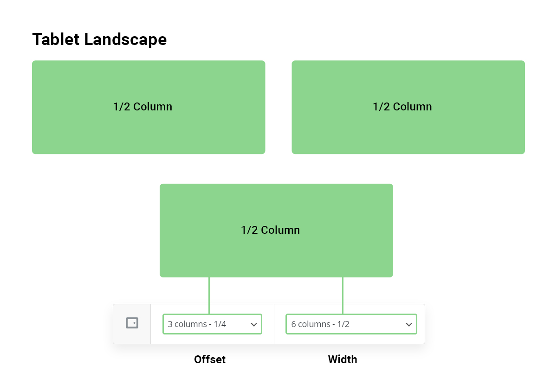
Task: Select the centered 1/2 Column block
Action: pyautogui.click(x=276, y=231)
